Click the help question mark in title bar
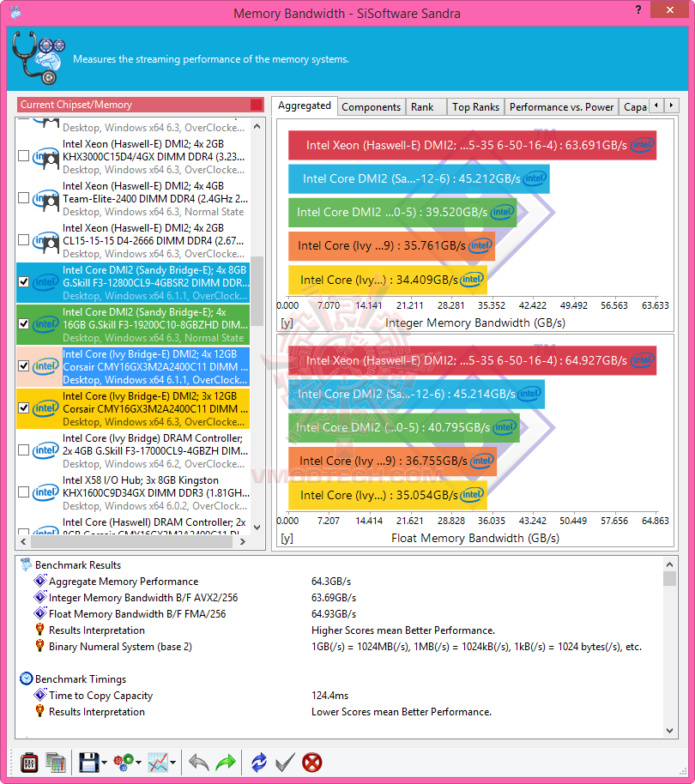The image size is (695, 784). (638, 9)
